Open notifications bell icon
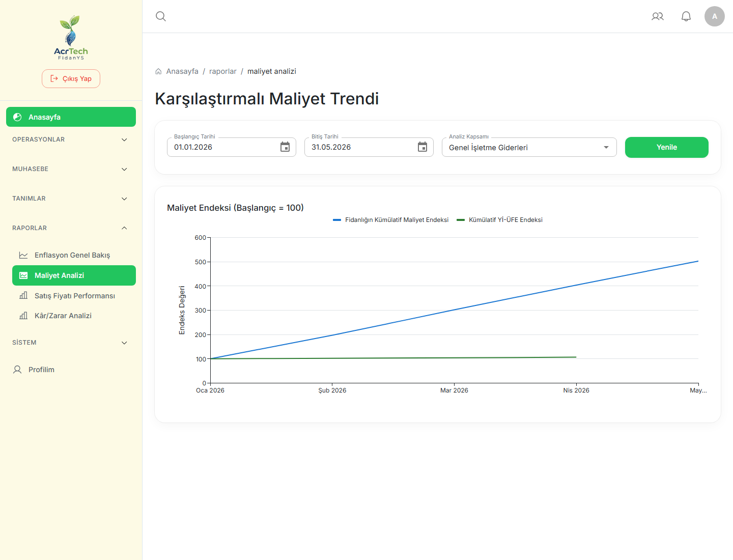The image size is (733, 560). (x=686, y=16)
